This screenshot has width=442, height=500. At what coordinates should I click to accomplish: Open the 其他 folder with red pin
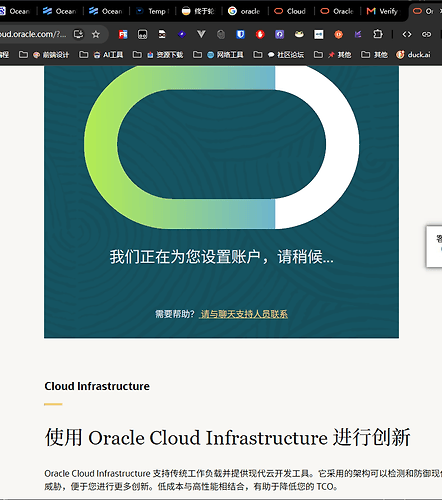pos(333,55)
